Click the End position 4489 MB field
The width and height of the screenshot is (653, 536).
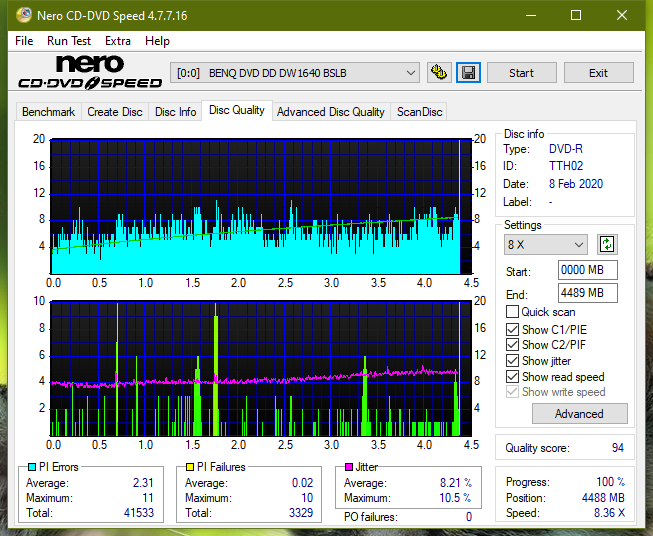[587, 293]
